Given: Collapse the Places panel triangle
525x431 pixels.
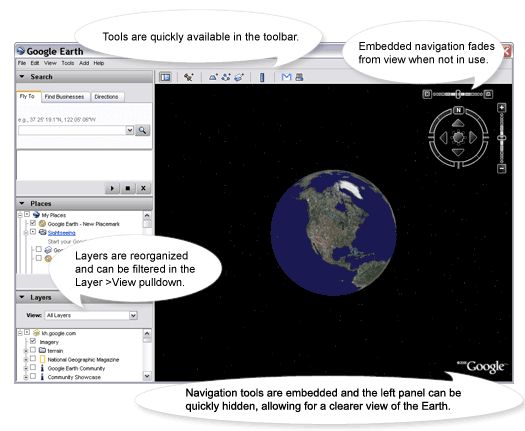Looking at the screenshot, I should (x=22, y=203).
